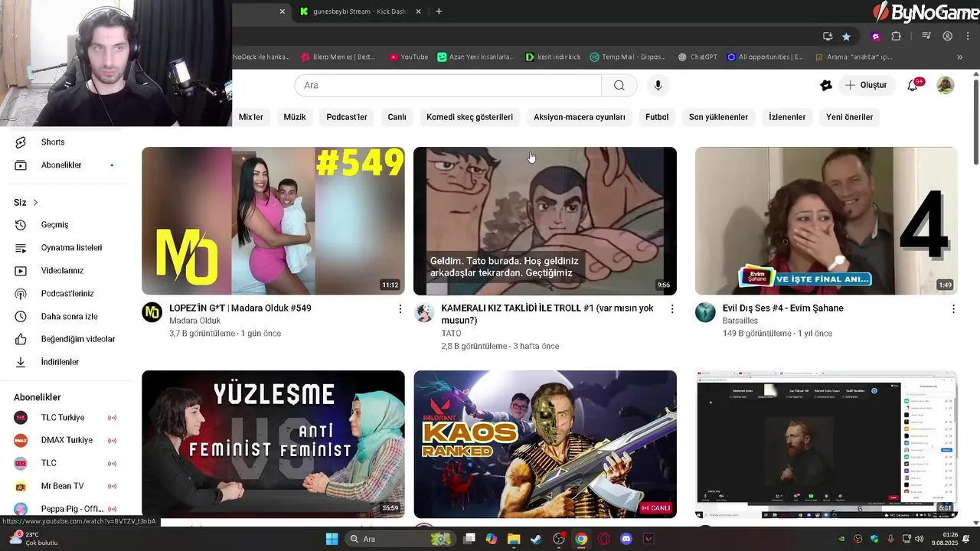Open the Temp Mail bookmark
Screen dimensions: 980x551
pyautogui.click(x=628, y=57)
